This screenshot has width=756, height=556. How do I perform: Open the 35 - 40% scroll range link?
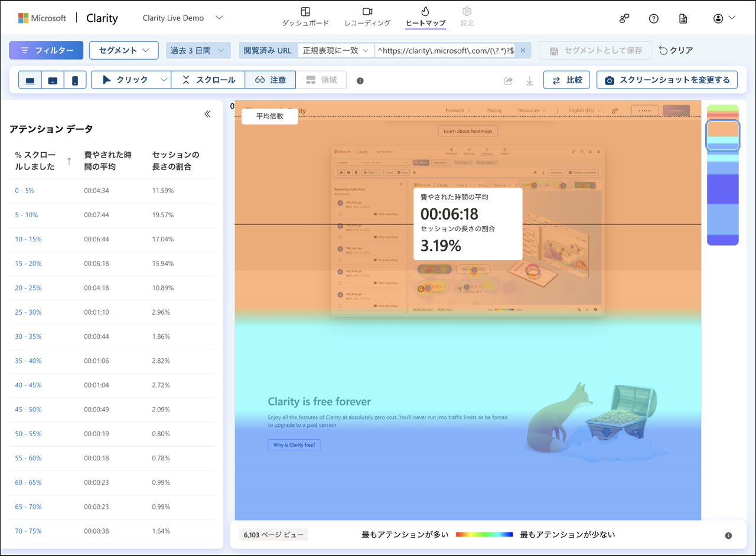(x=28, y=361)
